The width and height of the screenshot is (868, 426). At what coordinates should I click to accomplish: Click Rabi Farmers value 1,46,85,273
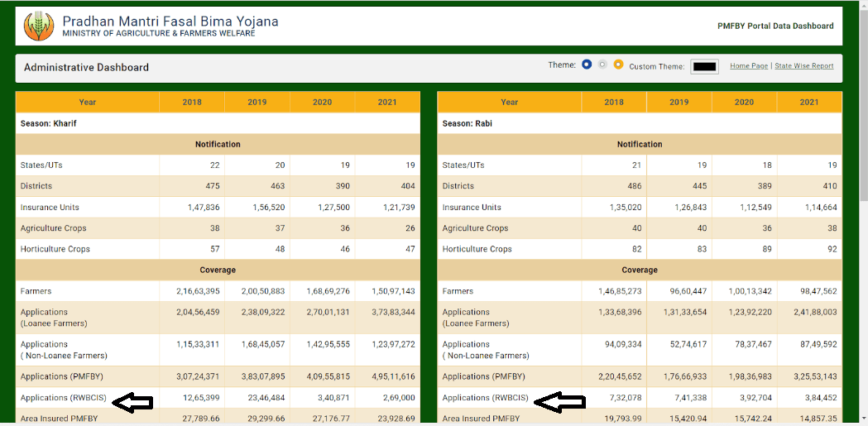[x=620, y=291]
